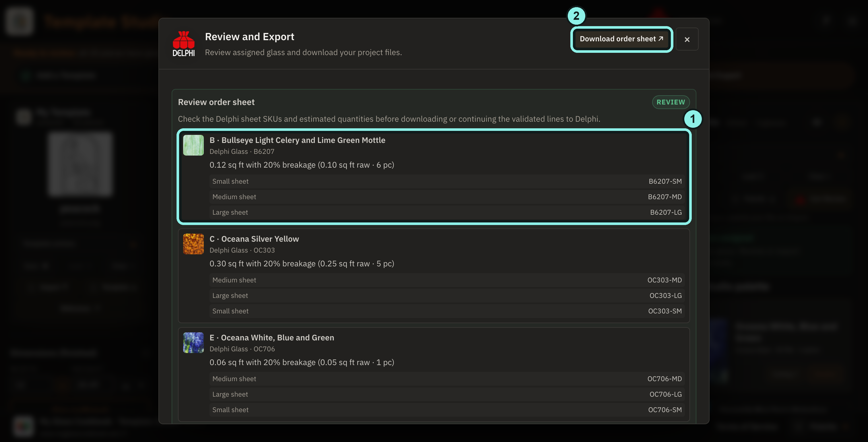Open the Bullseye Light Celery glass thumbnail
The width and height of the screenshot is (868, 442).
[x=193, y=145]
